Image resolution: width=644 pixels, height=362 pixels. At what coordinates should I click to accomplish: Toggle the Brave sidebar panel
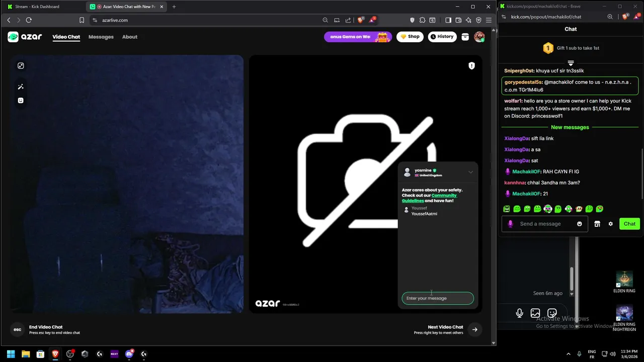coord(448,20)
